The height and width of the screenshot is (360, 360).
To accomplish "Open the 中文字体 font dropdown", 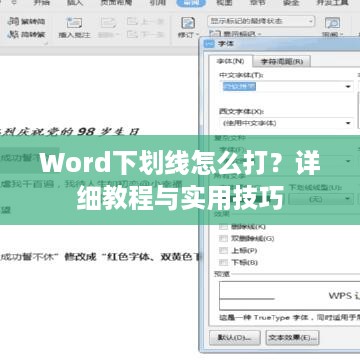I will coord(348,87).
